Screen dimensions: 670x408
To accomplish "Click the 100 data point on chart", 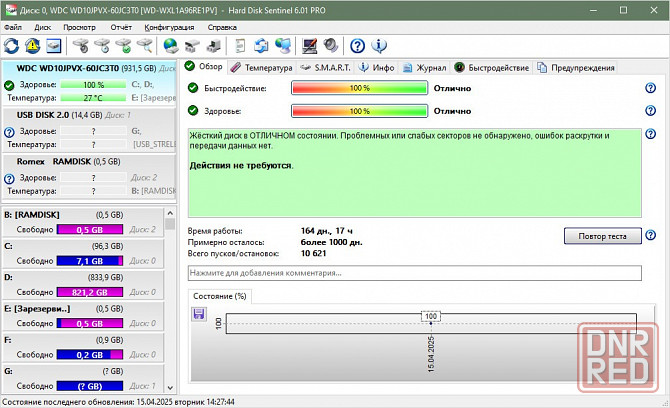I will [431, 323].
